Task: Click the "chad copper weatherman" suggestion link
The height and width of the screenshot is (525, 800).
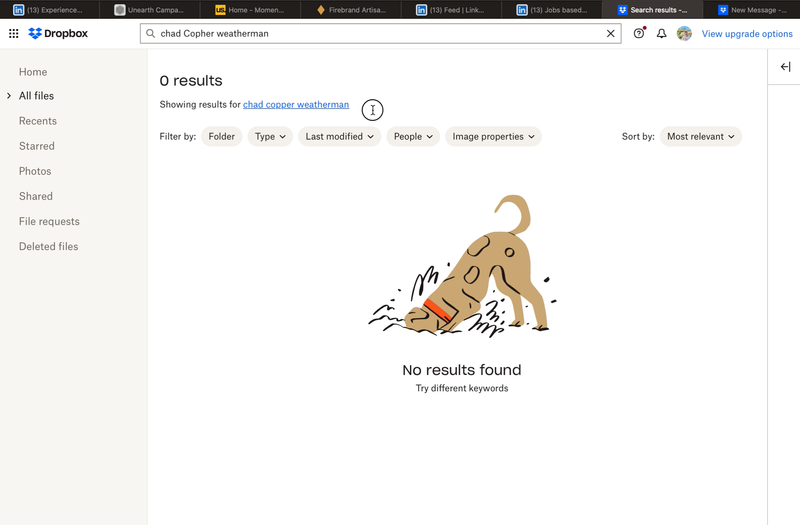Action: (x=296, y=104)
